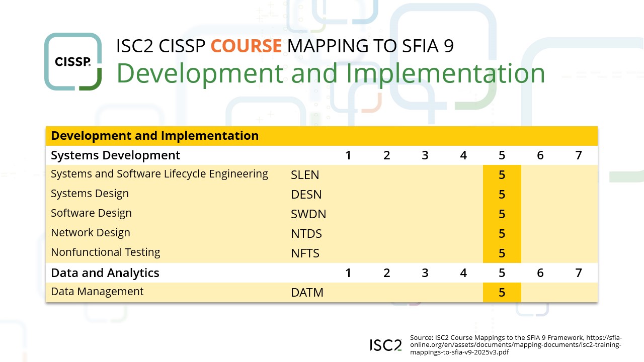Viewport: 644px width, 362px height.
Task: Click level 4 header in Data and Analytics row
Action: tap(463, 273)
